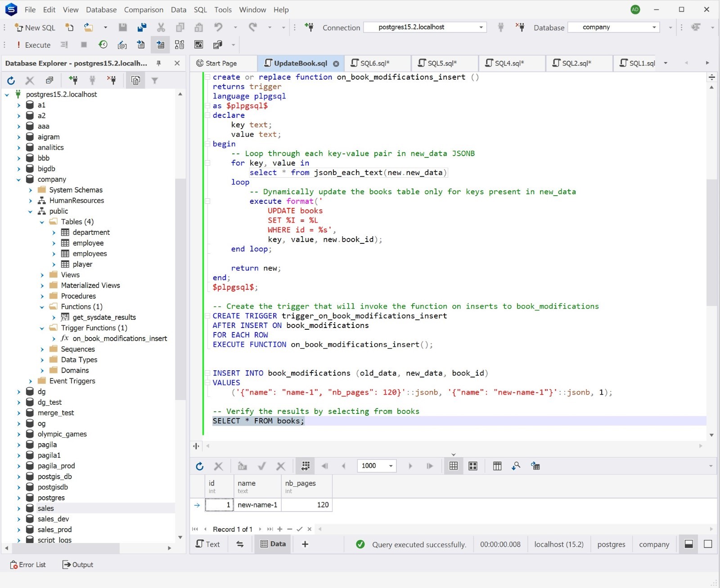Expand the sales_dev database node
The width and height of the screenshot is (720, 588).
(18, 519)
